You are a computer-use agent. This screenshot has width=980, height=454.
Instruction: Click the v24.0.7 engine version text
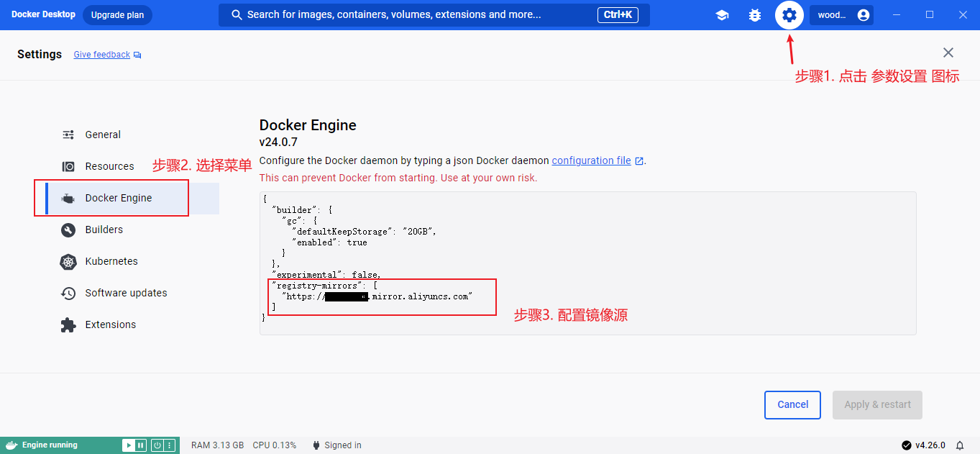point(278,142)
